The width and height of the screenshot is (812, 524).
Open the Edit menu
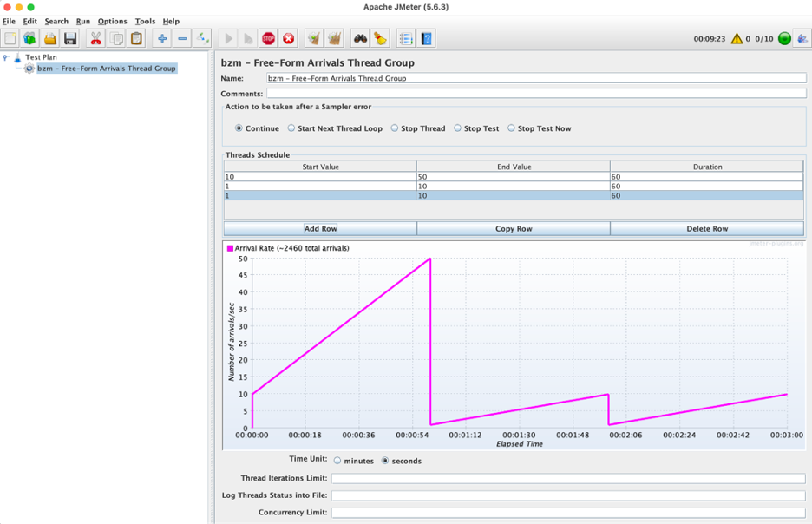30,21
